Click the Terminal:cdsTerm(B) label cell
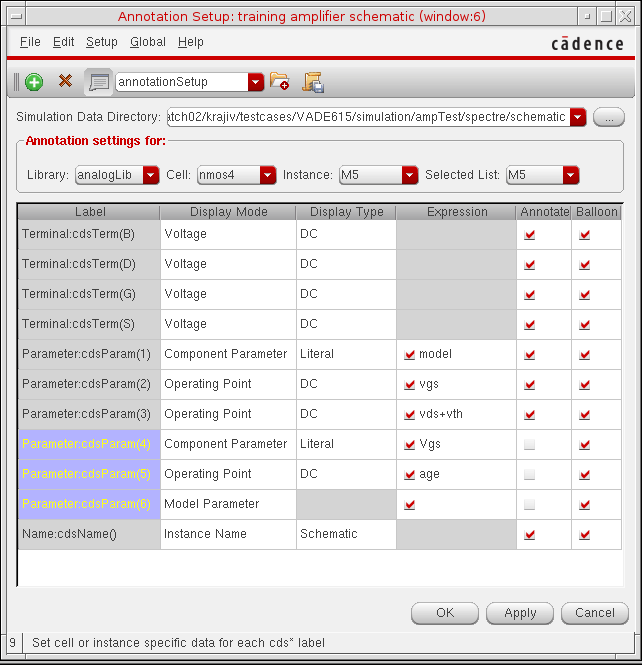 [x=89, y=234]
